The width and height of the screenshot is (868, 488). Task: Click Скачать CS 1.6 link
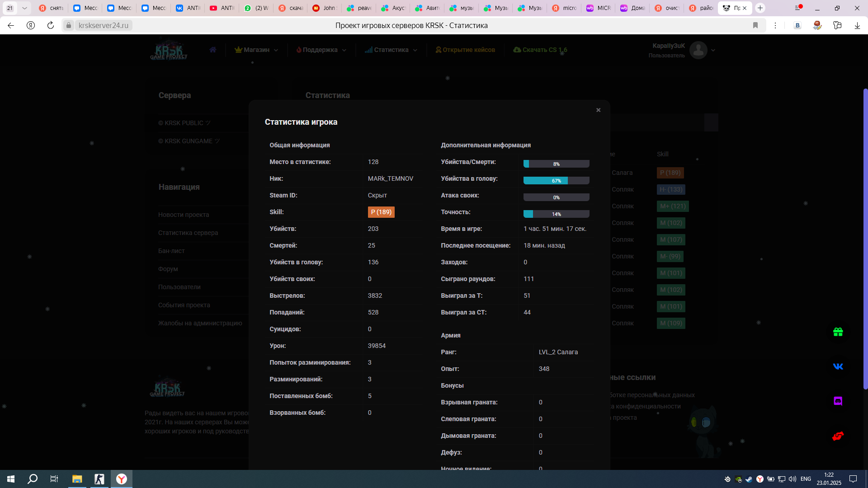click(x=540, y=50)
